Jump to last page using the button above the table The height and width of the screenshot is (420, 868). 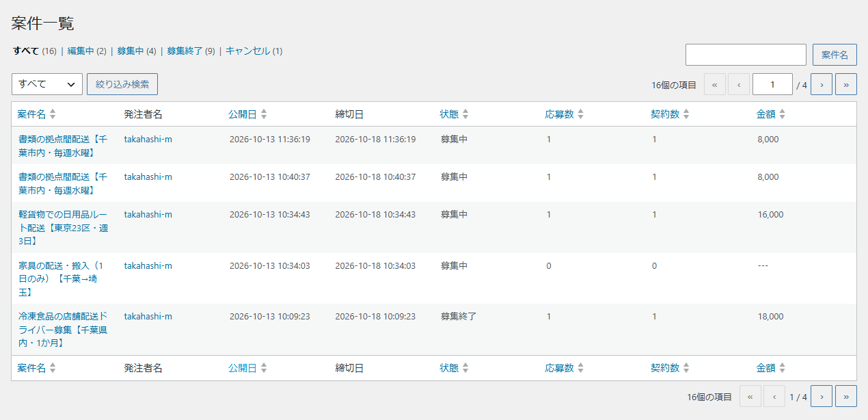pyautogui.click(x=846, y=85)
